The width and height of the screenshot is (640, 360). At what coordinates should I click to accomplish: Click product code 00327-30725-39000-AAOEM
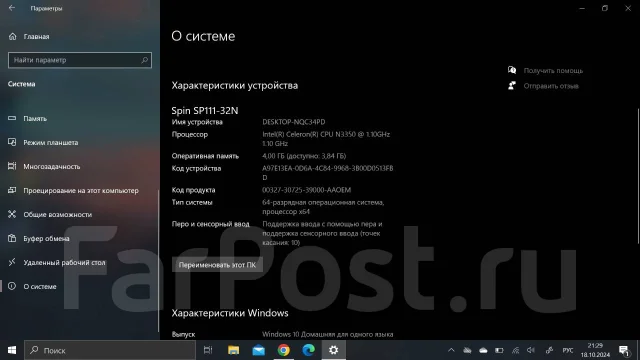pyautogui.click(x=307, y=190)
